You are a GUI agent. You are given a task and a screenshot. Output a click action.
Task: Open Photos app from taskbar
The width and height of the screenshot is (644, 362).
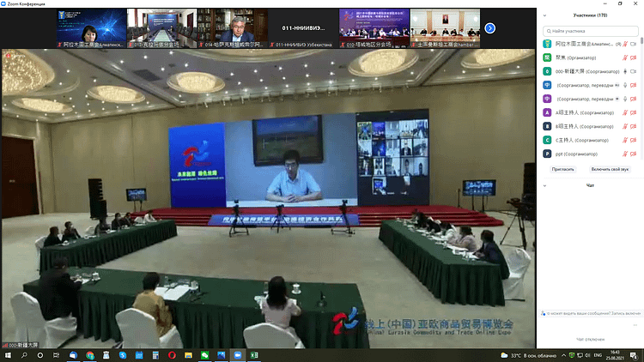click(x=222, y=355)
